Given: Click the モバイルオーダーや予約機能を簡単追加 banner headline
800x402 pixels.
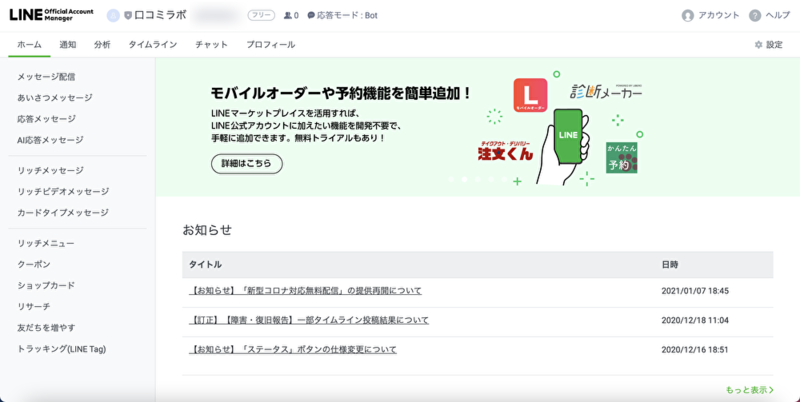Looking at the screenshot, I should pyautogui.click(x=341, y=93).
